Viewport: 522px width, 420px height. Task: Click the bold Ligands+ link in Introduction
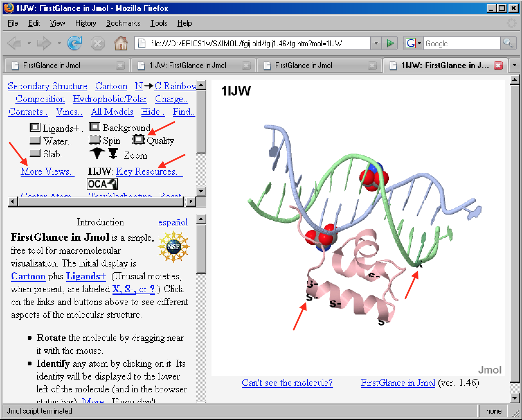tap(86, 276)
